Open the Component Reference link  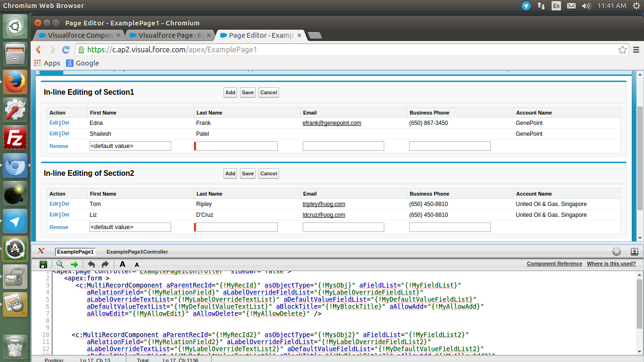[x=554, y=263]
